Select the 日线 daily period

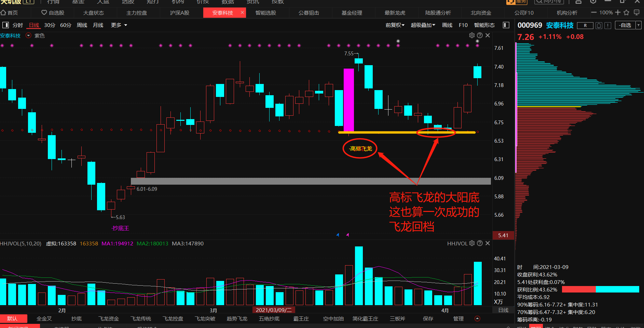[34, 25]
